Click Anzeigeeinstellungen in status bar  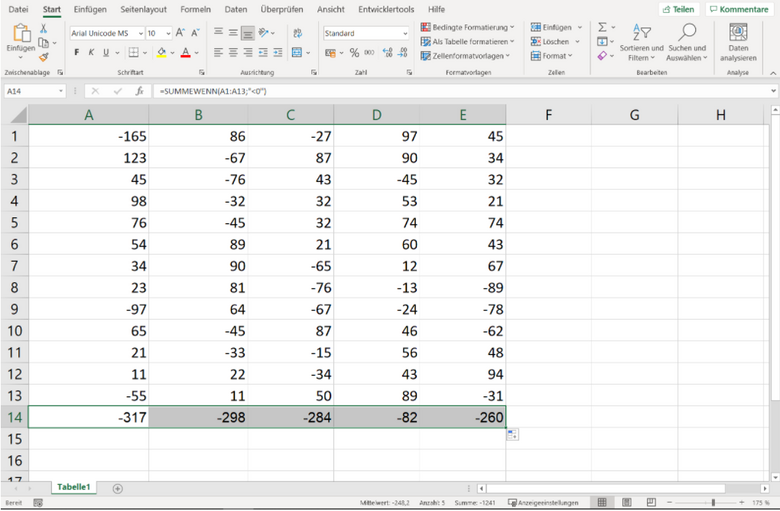[543, 503]
